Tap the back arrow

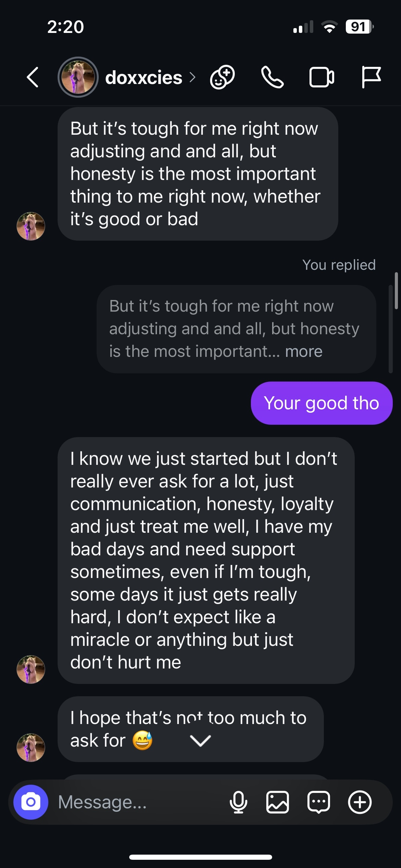(x=33, y=77)
